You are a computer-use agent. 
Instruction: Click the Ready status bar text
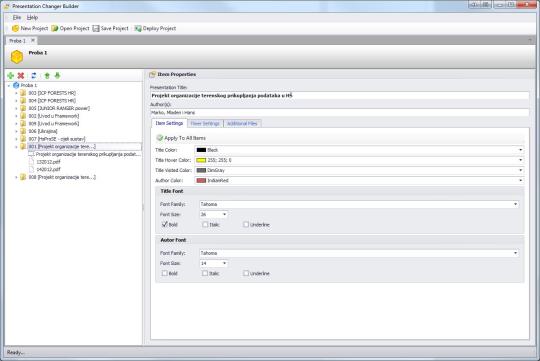16,352
